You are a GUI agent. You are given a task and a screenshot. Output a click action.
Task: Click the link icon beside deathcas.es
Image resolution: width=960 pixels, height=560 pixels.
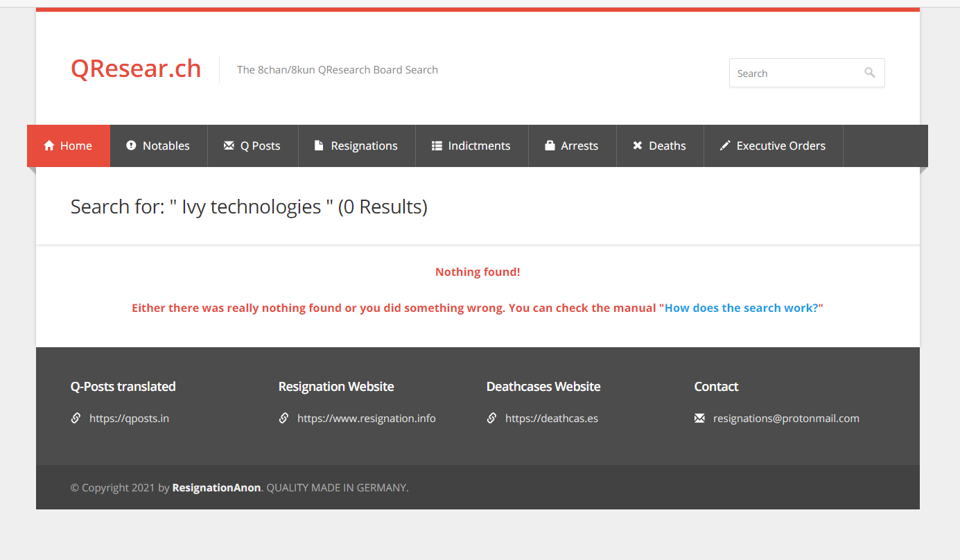pos(491,418)
